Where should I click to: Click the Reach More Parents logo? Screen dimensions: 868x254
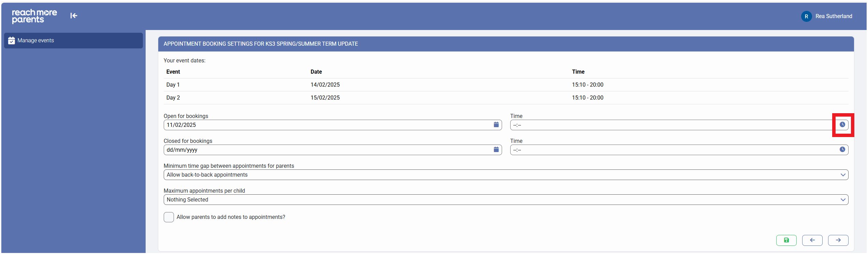[34, 16]
